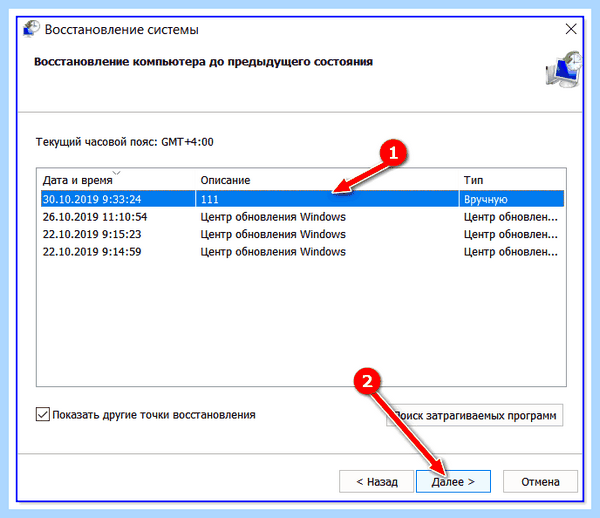Screen dimensions: 600x518
Task: Click heading 'Восстановление компьютера до предыдущего состояния'
Action: click(x=203, y=62)
